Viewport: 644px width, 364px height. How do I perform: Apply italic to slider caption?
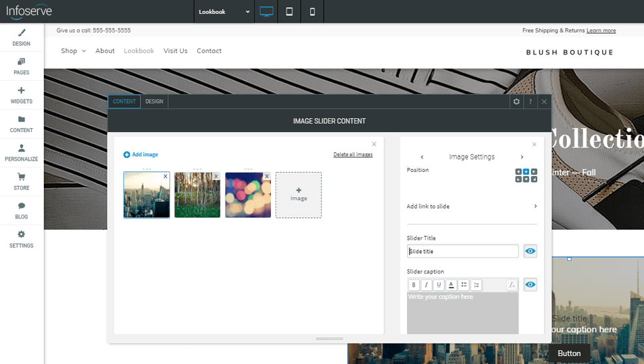(x=426, y=285)
